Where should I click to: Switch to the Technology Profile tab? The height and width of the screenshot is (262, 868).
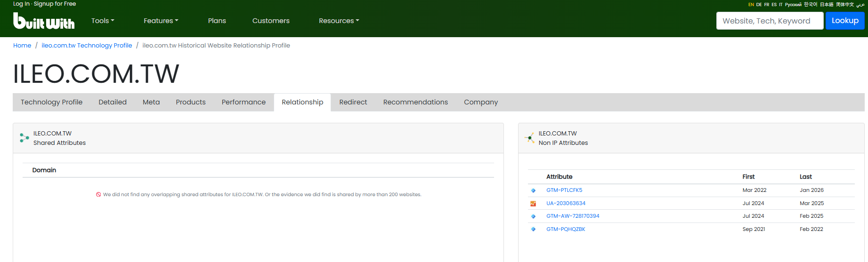[x=51, y=102]
